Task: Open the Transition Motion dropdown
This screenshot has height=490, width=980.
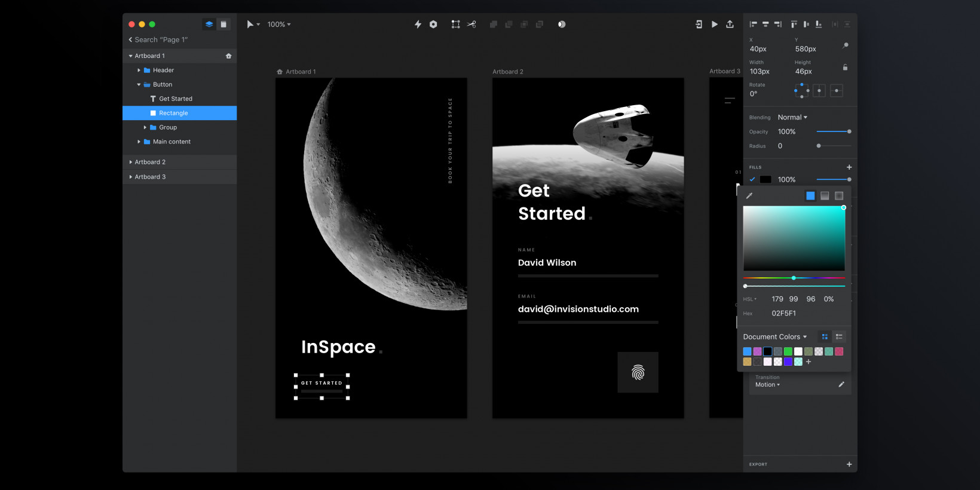Action: 767,385
